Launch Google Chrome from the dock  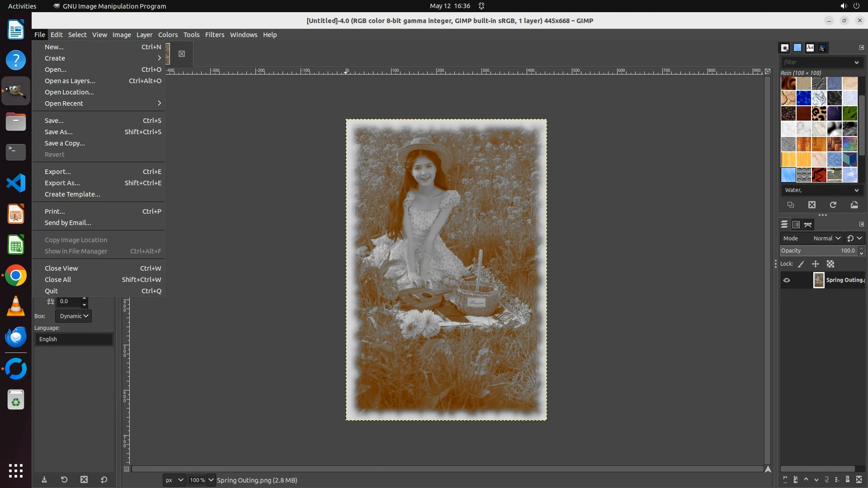pos(16,276)
